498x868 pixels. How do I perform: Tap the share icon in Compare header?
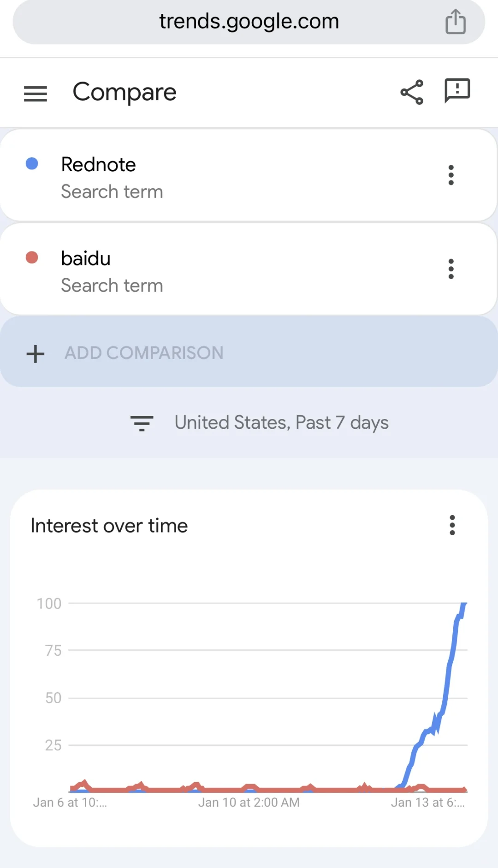point(412,92)
